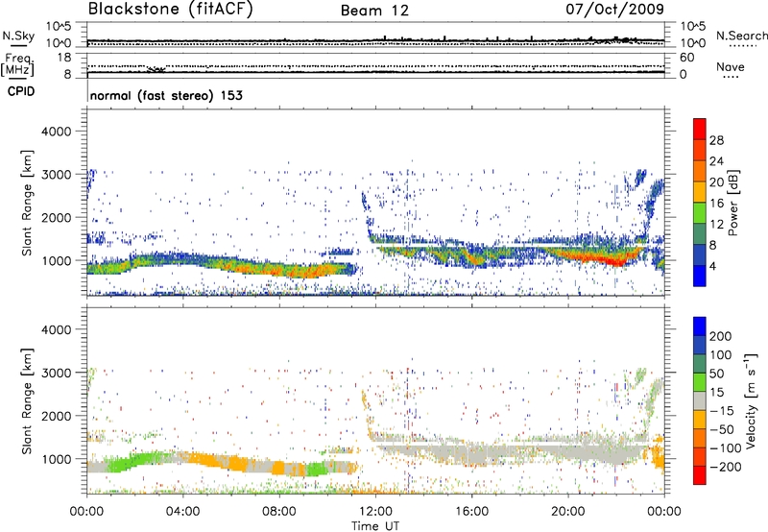Screen dimensions: 768x532
Task: Click time axis label '12:00'
Action: (x=375, y=512)
